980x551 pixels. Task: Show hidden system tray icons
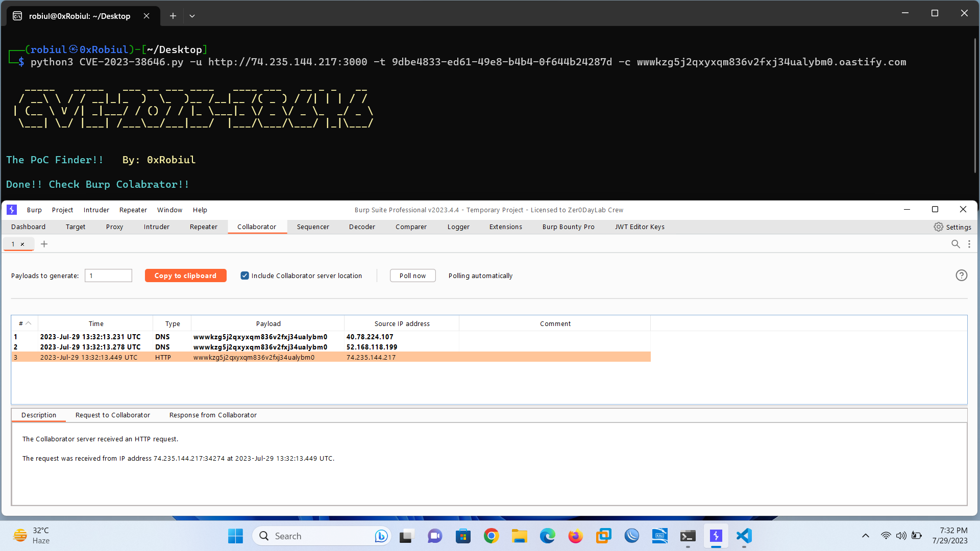coord(866,536)
